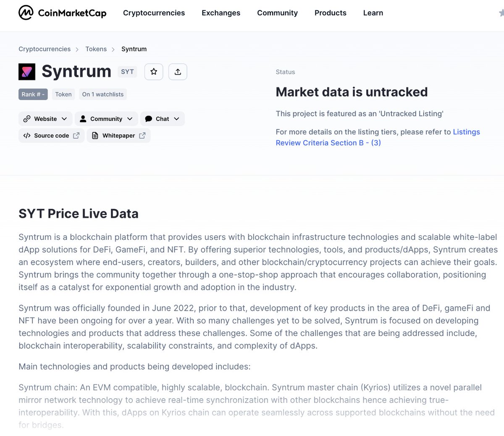This screenshot has height=436, width=504.
Task: Click the Whitepaper document icon
Action: (95, 136)
